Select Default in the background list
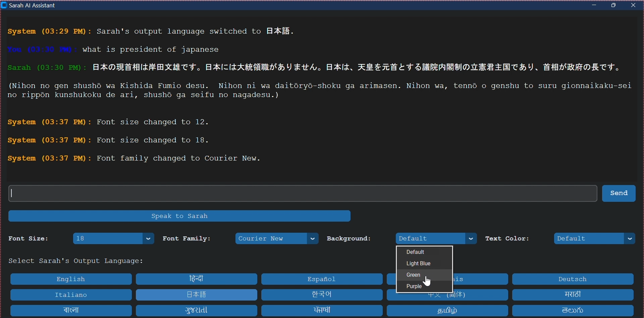Viewport: 644px width, 318px height. (416, 253)
